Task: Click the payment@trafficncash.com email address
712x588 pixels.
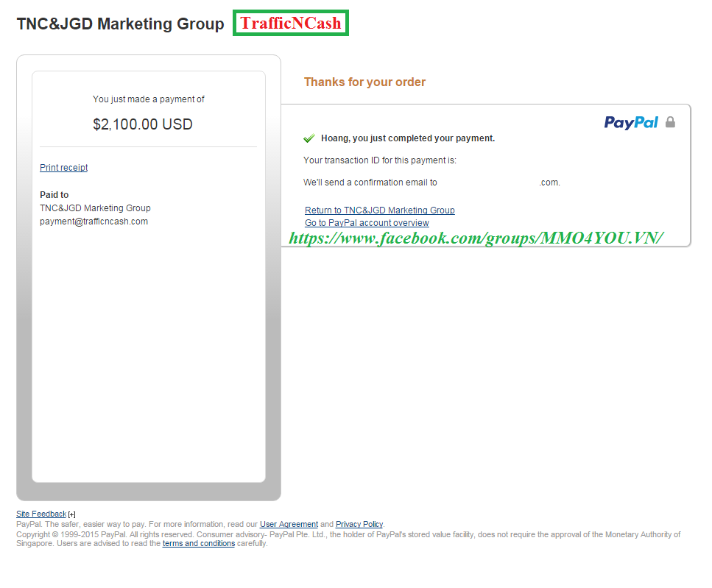Action: pos(94,222)
